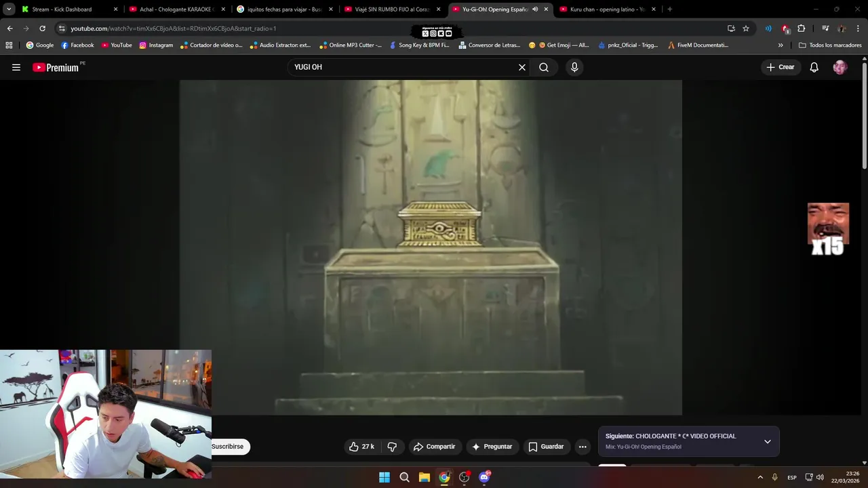
Task: Go to YouTube Premium home logo
Action: point(57,67)
